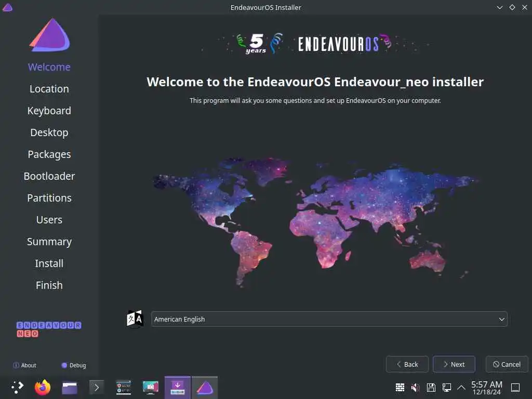Click the welcome heading text
This screenshot has height=399, width=532.
(315, 82)
